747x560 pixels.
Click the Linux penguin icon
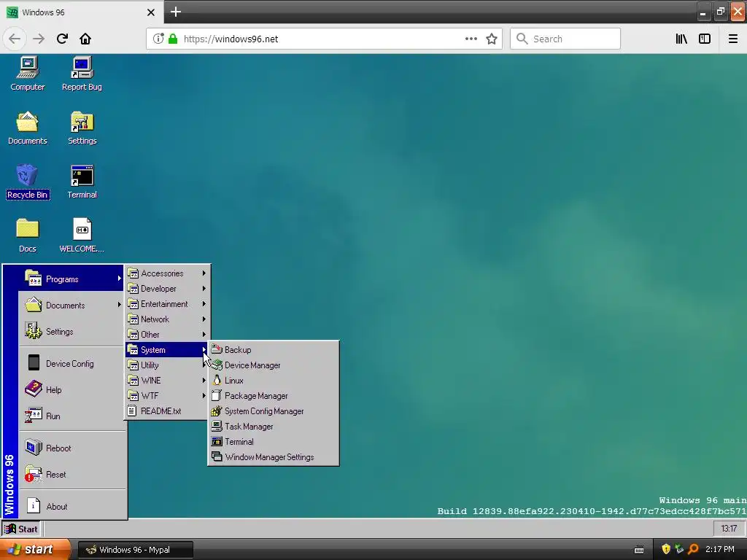(x=217, y=380)
